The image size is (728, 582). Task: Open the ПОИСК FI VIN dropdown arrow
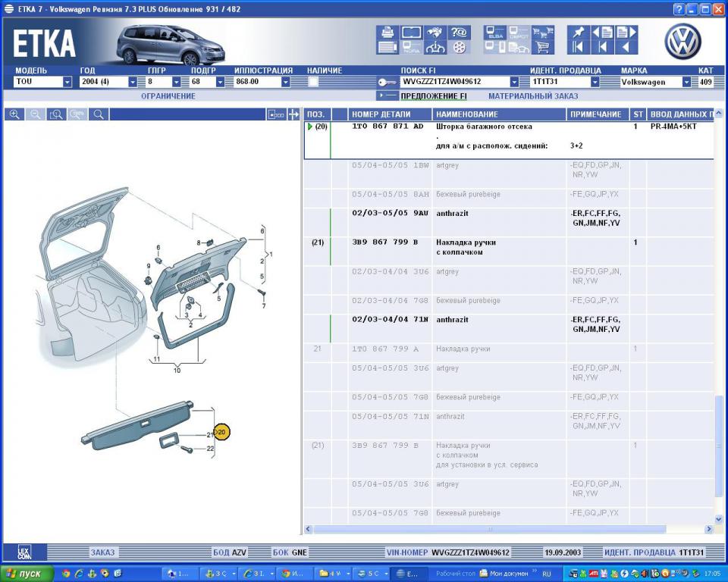click(514, 82)
